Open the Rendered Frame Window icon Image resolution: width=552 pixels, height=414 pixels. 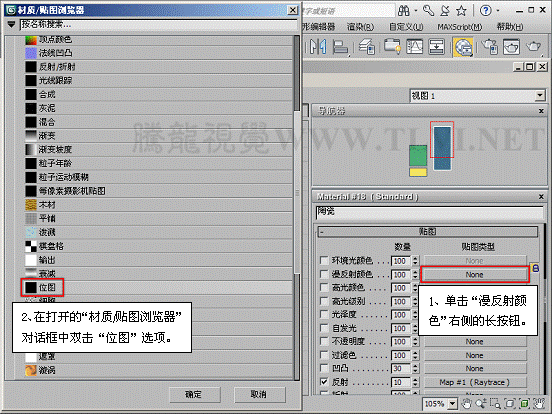point(511,47)
